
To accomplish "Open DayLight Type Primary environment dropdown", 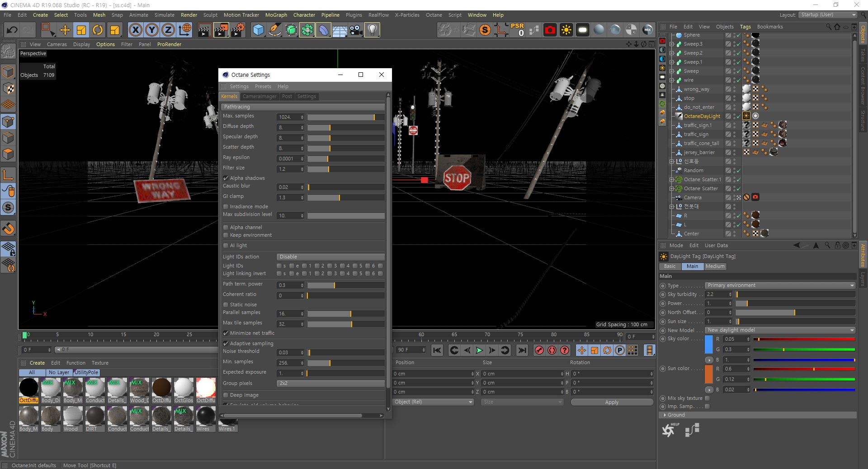I will click(780, 285).
